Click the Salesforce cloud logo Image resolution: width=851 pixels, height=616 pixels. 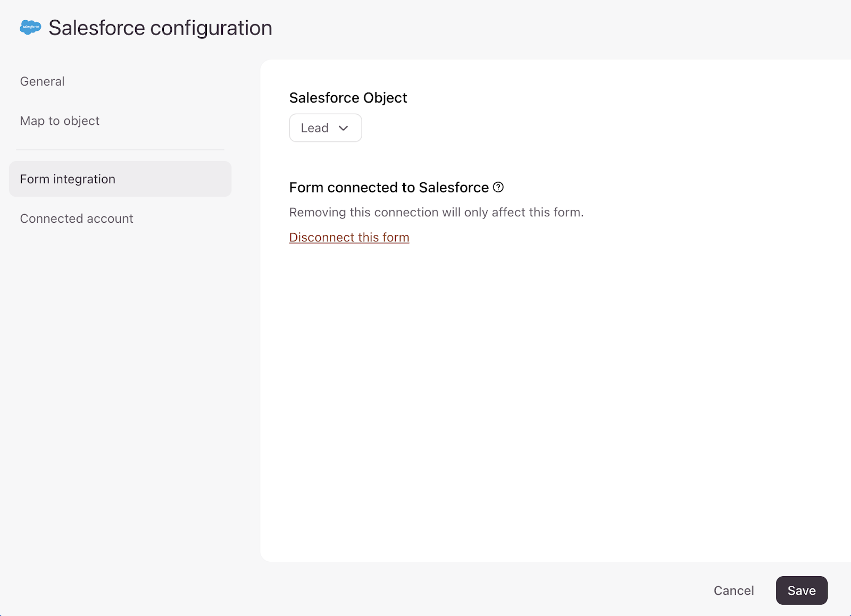[x=30, y=27]
